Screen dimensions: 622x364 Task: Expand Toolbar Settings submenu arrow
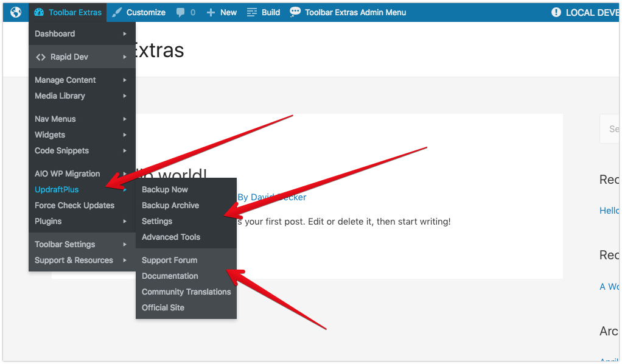[125, 244]
